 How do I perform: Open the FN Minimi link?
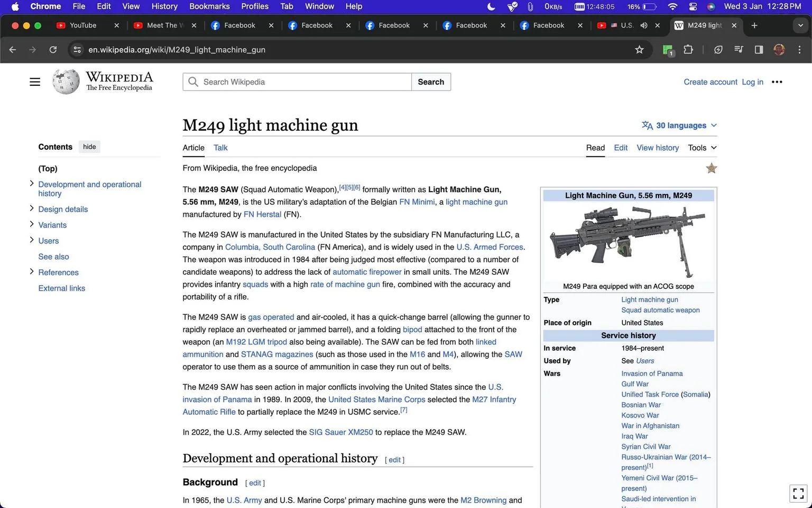(x=417, y=202)
